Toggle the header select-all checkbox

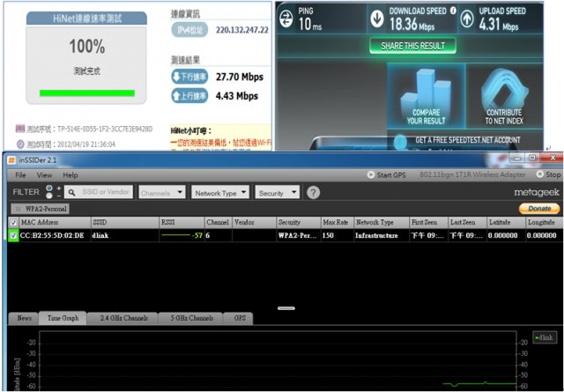[x=13, y=222]
